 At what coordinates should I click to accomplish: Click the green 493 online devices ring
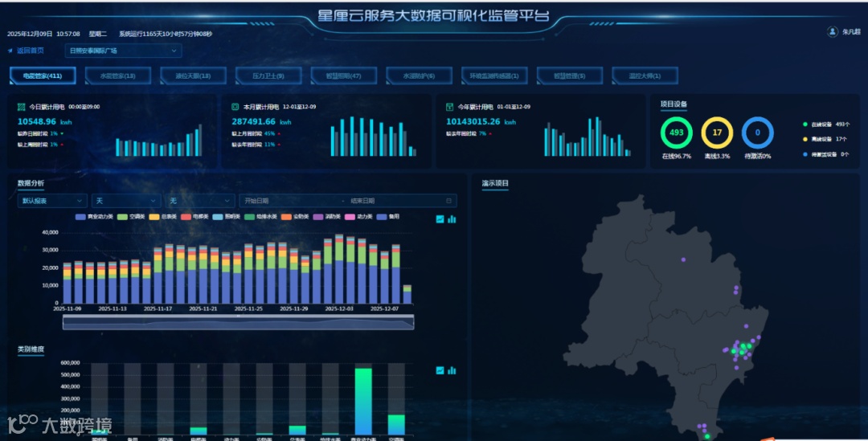(x=677, y=133)
